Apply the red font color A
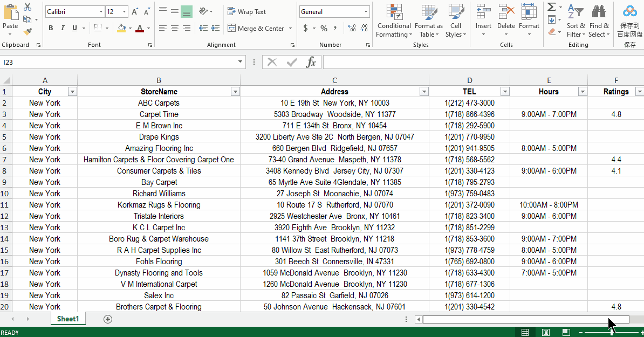 (x=140, y=28)
